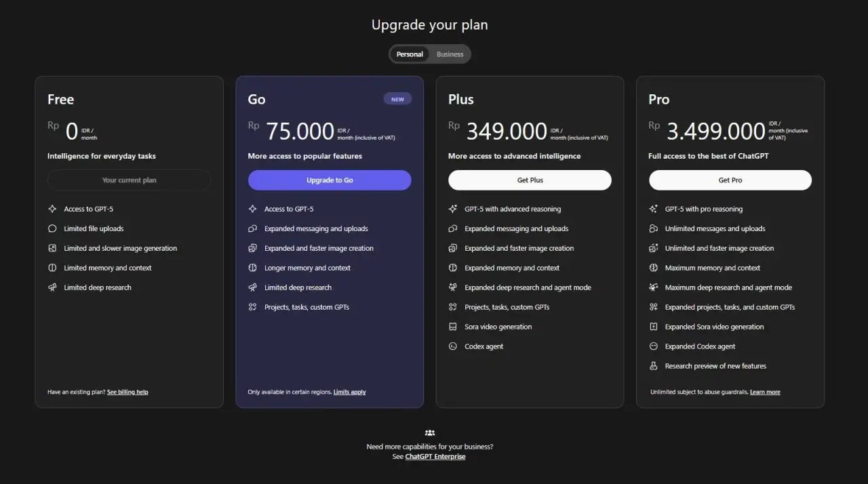Select the Personal tab

click(x=410, y=54)
